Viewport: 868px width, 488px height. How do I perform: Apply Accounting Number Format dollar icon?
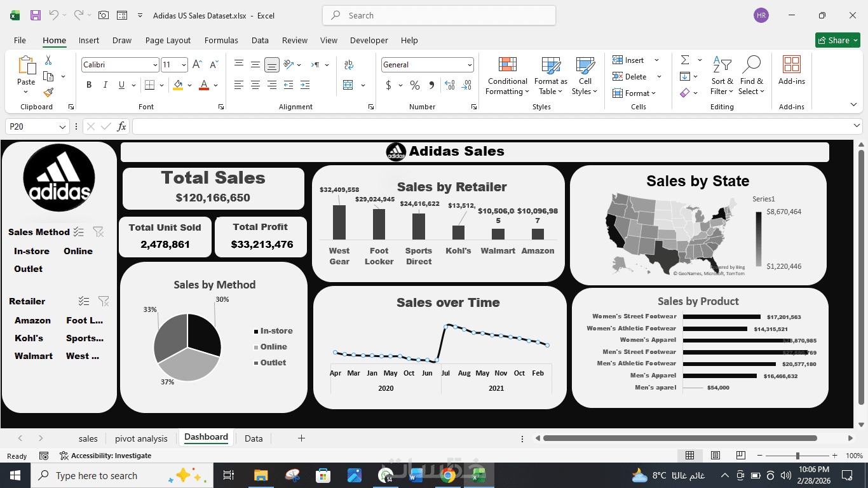pos(389,85)
